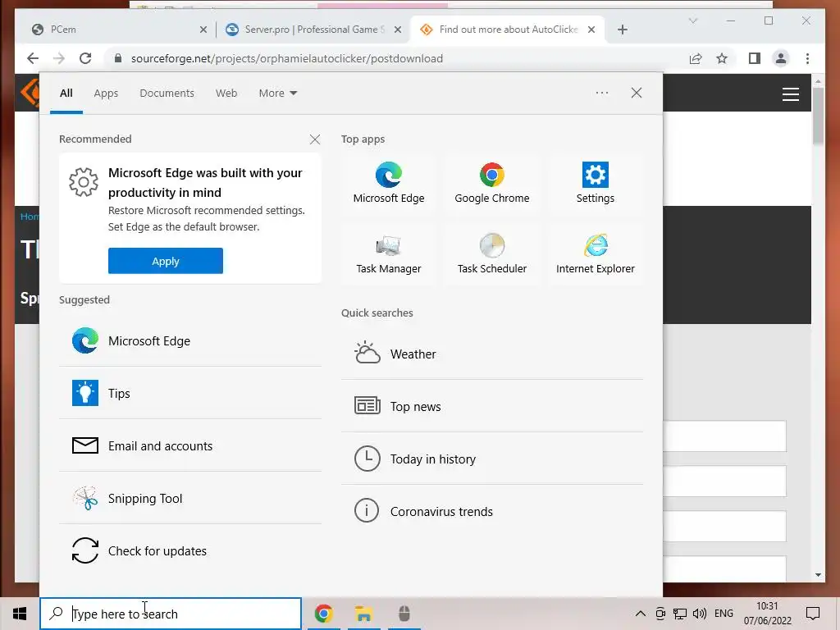The image size is (840, 630).
Task: Switch to the Web search tab
Action: pos(226,94)
